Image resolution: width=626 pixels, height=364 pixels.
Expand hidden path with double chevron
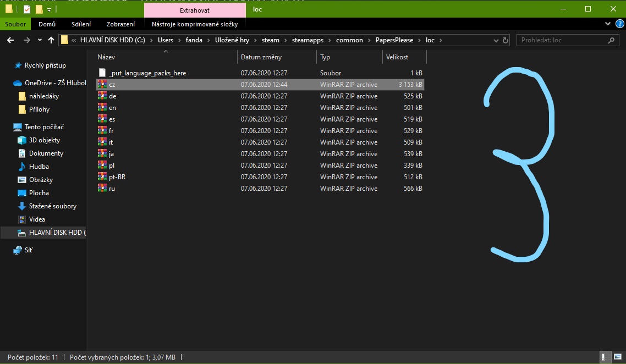point(74,40)
